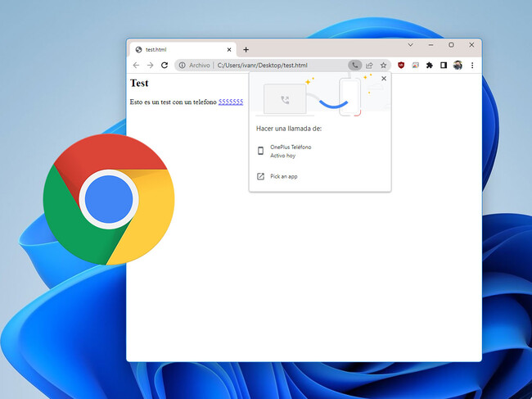Screen dimensions: 532x399
Task: Open Chrome's three-dot menu
Action: pyautogui.click(x=472, y=66)
